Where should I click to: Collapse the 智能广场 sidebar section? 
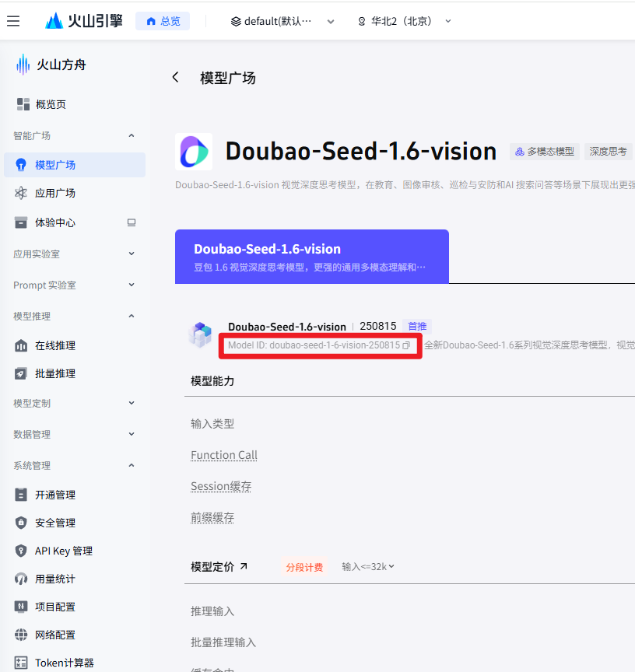[x=74, y=135]
